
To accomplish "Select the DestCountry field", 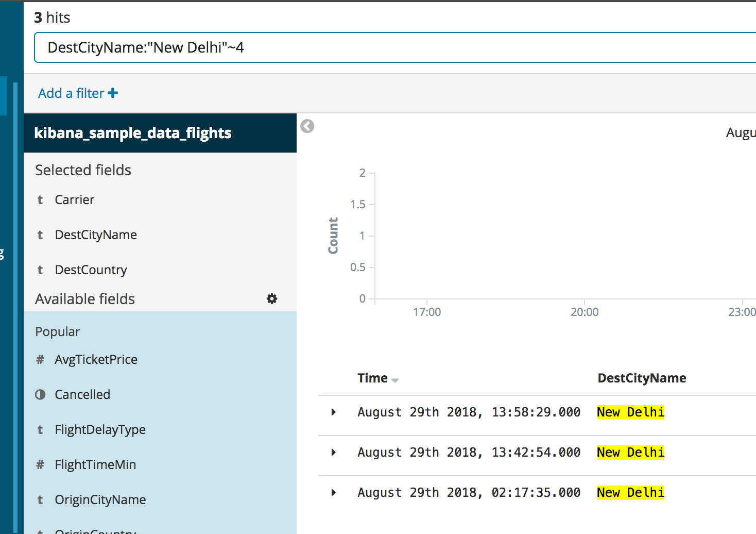I will [91, 270].
